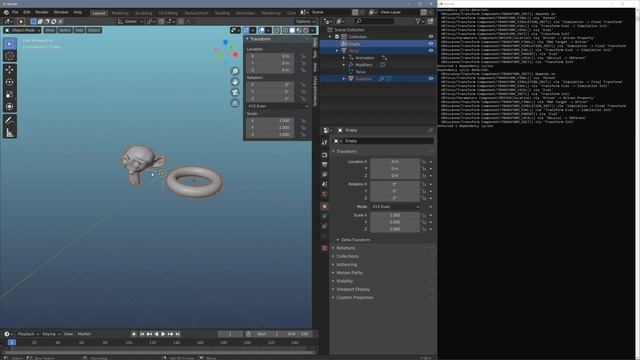The width and height of the screenshot is (640, 360).
Task: Expand the Collections panel
Action: coord(347,256)
